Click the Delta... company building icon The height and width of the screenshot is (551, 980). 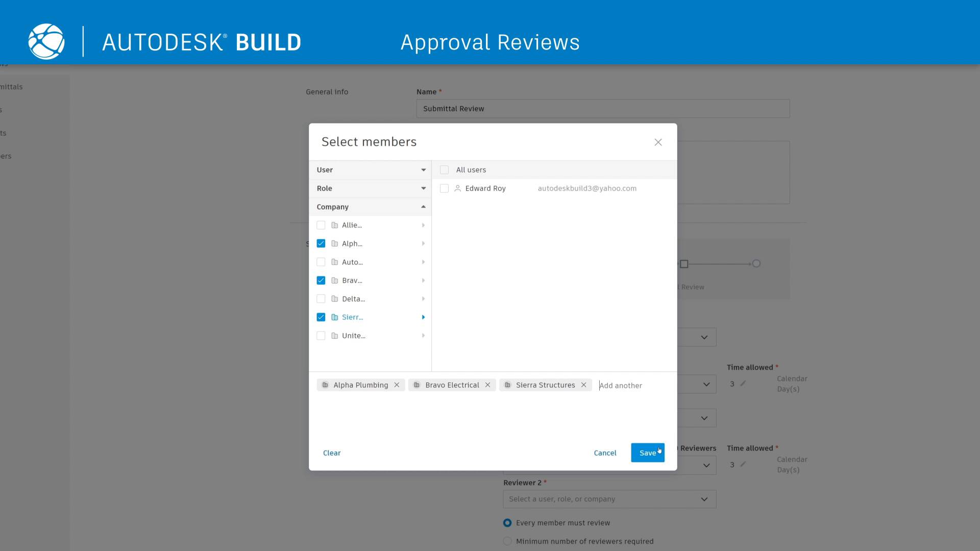[x=335, y=299]
